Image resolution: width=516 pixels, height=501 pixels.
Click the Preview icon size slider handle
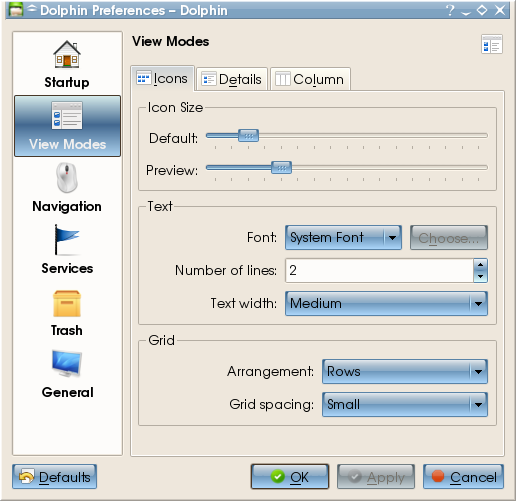tap(281, 168)
